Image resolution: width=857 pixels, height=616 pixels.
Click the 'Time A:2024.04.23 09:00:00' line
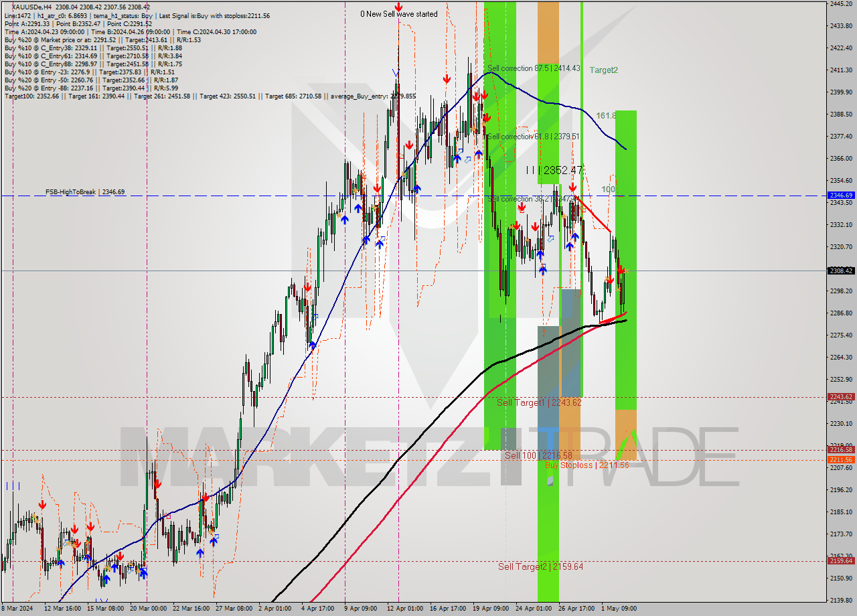click(131, 31)
